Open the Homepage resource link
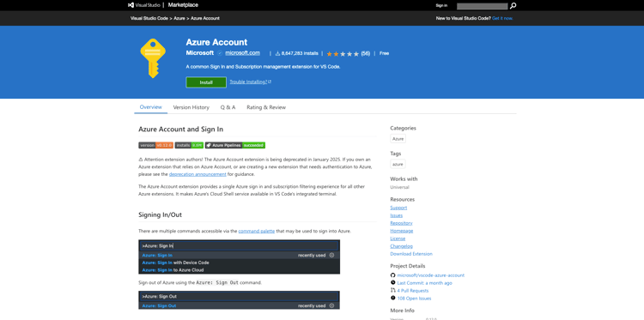The height and width of the screenshot is (320, 644). pyautogui.click(x=402, y=231)
